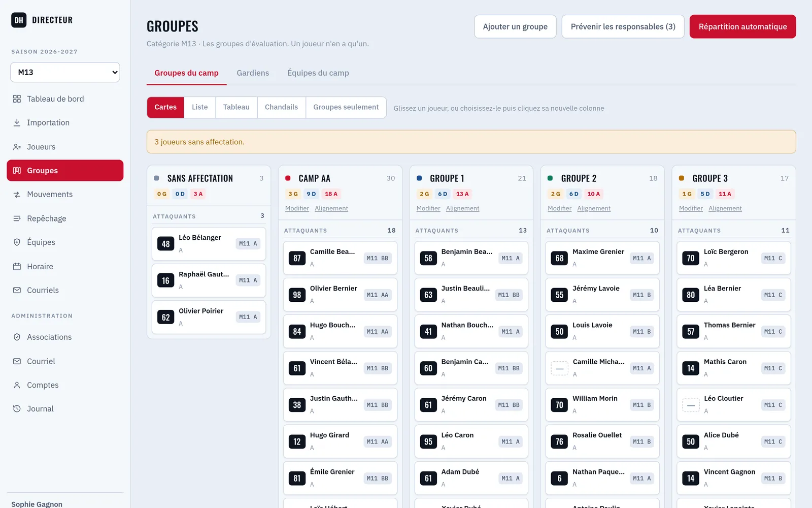Screen dimensions: 812x508
Task: Open Tableau de bord dashboard icon
Action: [17, 99]
